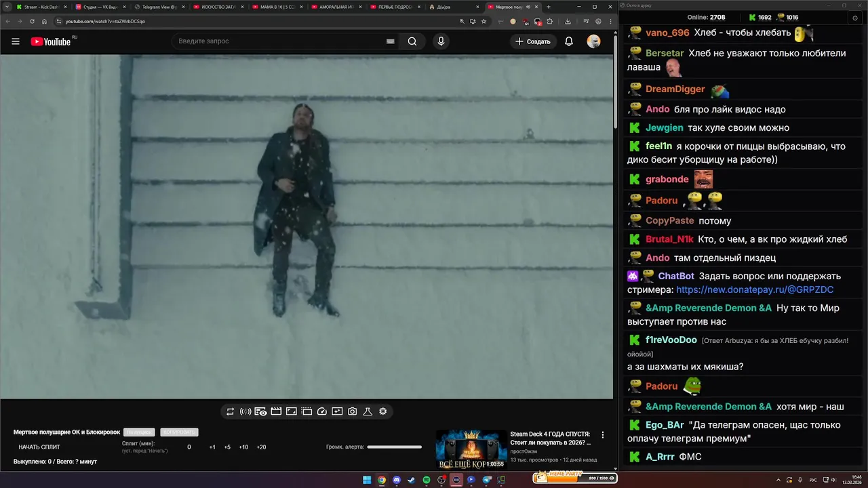Take a screenshot with the camera icon
The height and width of the screenshot is (488, 868).
(353, 411)
